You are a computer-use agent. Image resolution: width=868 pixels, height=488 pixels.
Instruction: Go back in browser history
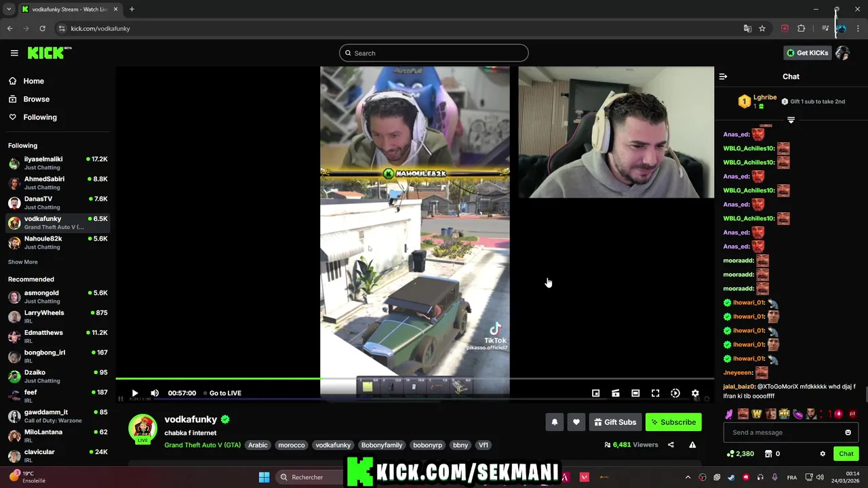point(9,28)
